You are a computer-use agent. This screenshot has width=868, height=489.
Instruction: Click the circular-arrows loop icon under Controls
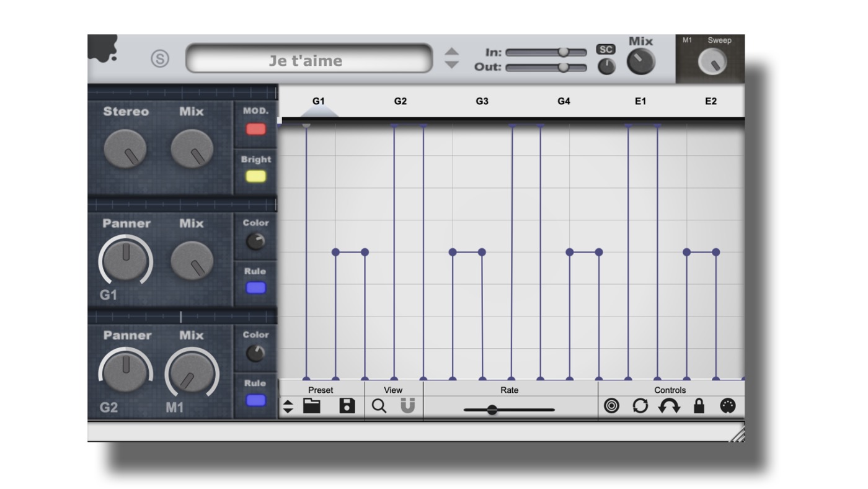pyautogui.click(x=640, y=406)
